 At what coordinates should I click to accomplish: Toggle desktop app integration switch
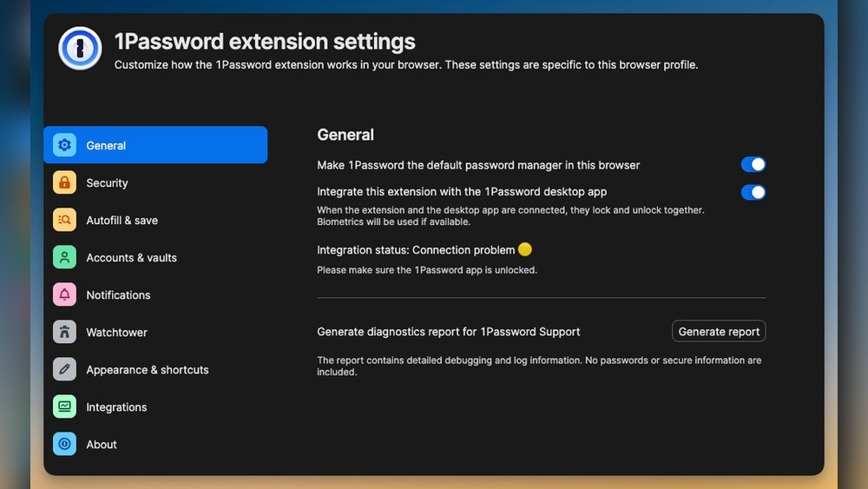753,192
